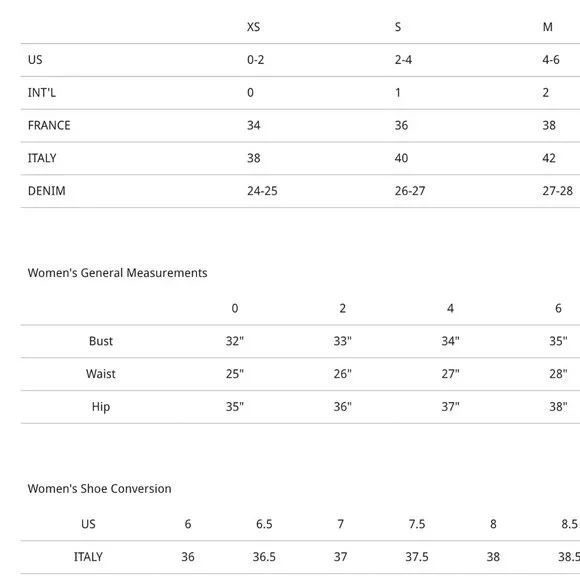
Task: Click the Women's Shoe Conversion heading
Action: (100, 489)
